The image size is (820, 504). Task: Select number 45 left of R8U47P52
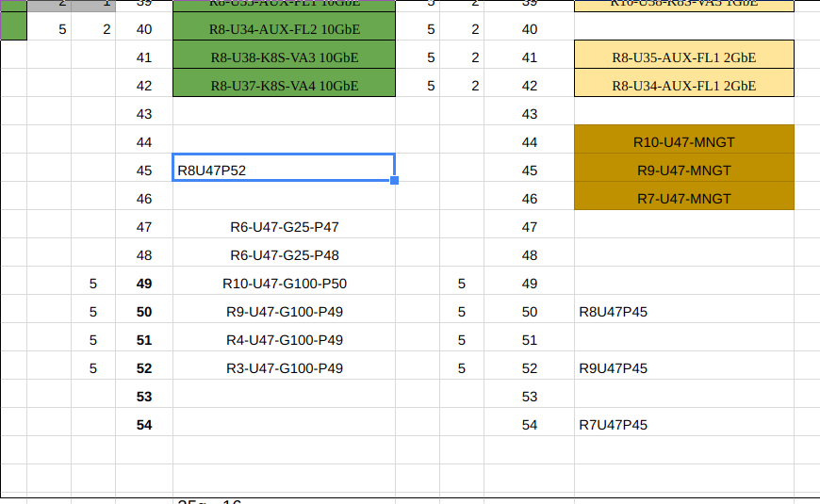tap(144, 171)
